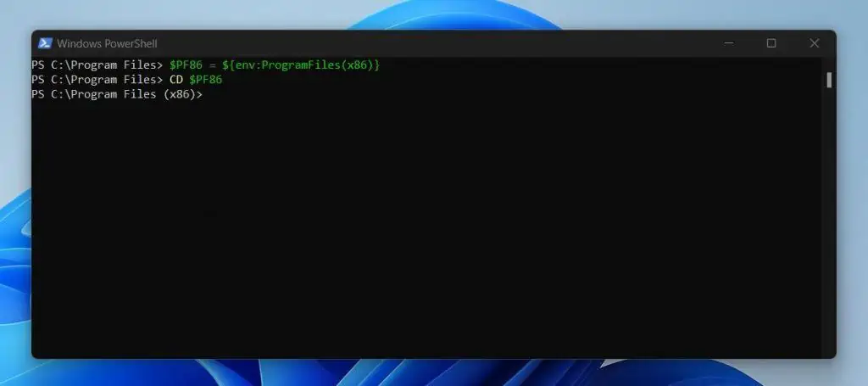Click the equals sign in the assignment
868x386 pixels.
point(212,65)
